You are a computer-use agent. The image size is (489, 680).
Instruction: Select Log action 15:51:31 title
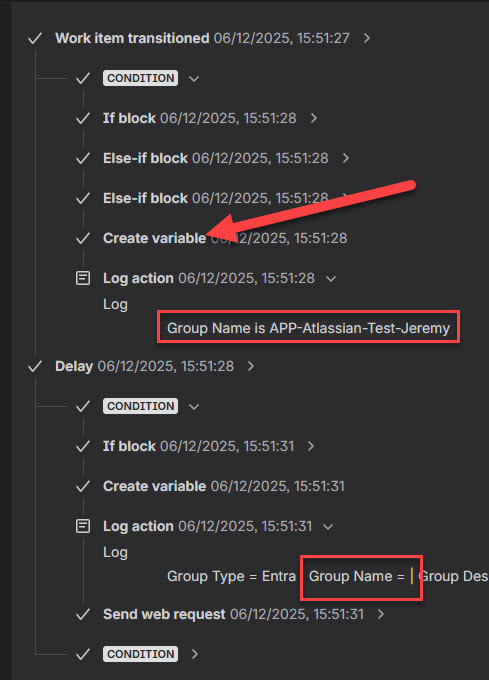[138, 526]
